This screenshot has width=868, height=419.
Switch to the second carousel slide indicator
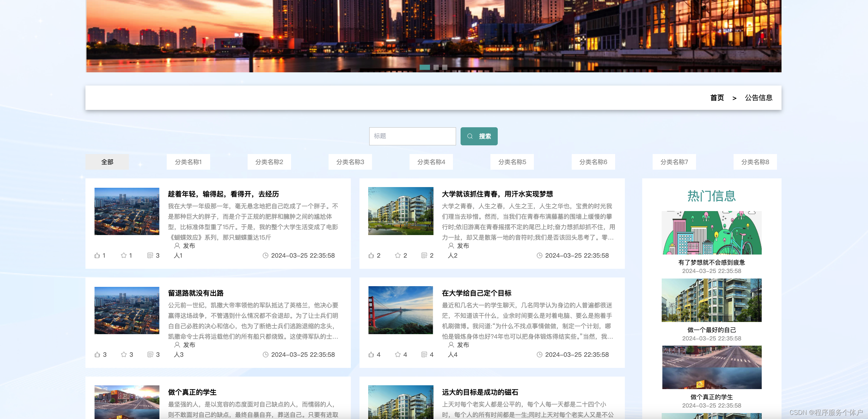[436, 67]
